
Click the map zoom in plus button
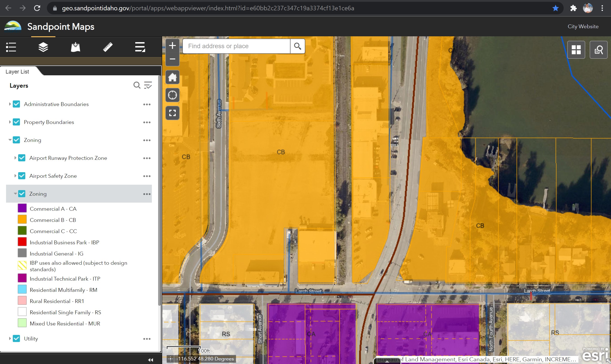(x=172, y=46)
